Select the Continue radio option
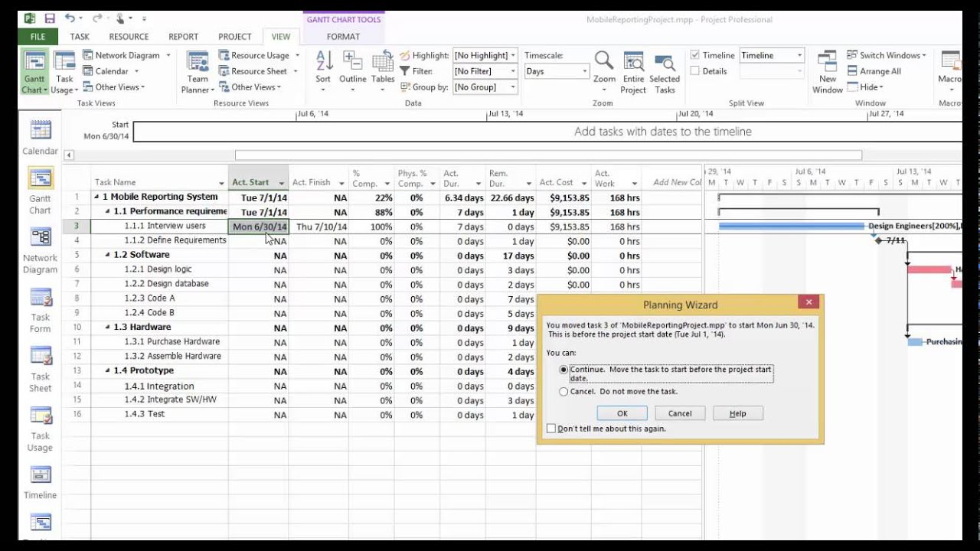The height and width of the screenshot is (551, 980). coord(564,370)
